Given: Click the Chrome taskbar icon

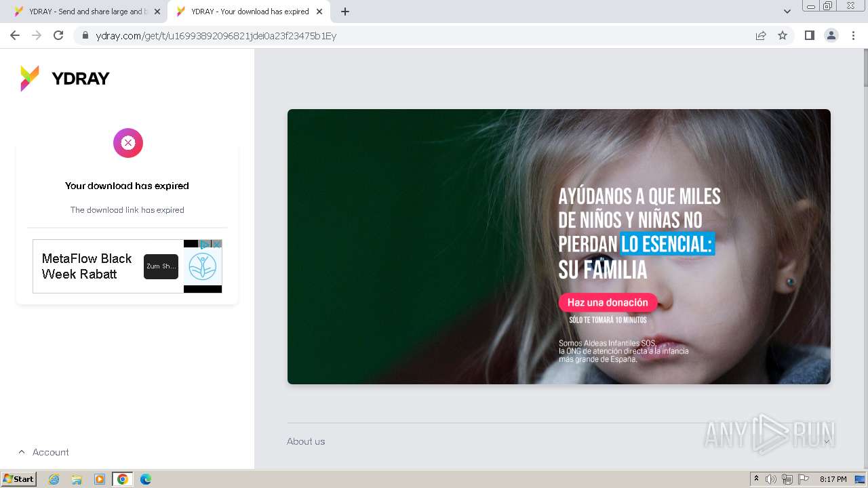Looking at the screenshot, I should point(123,479).
